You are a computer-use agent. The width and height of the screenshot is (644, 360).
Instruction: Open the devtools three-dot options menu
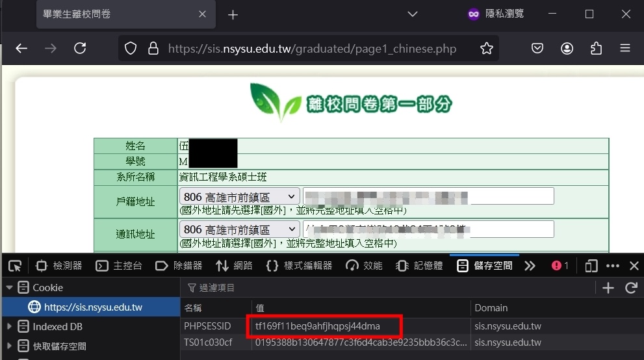click(612, 266)
